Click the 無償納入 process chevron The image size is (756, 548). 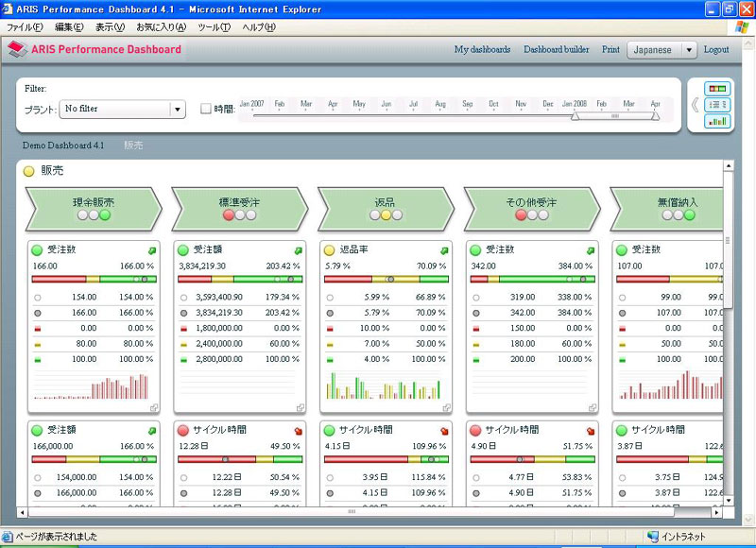coord(666,209)
